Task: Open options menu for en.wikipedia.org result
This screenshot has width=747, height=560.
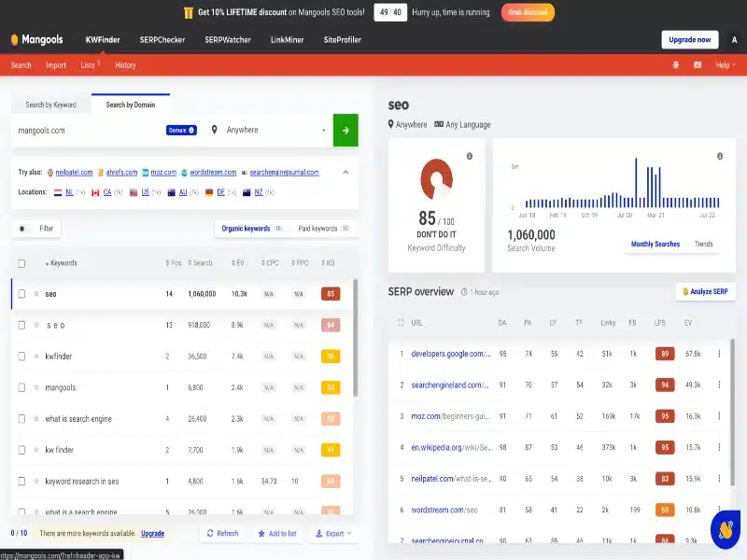Action: 719,447
